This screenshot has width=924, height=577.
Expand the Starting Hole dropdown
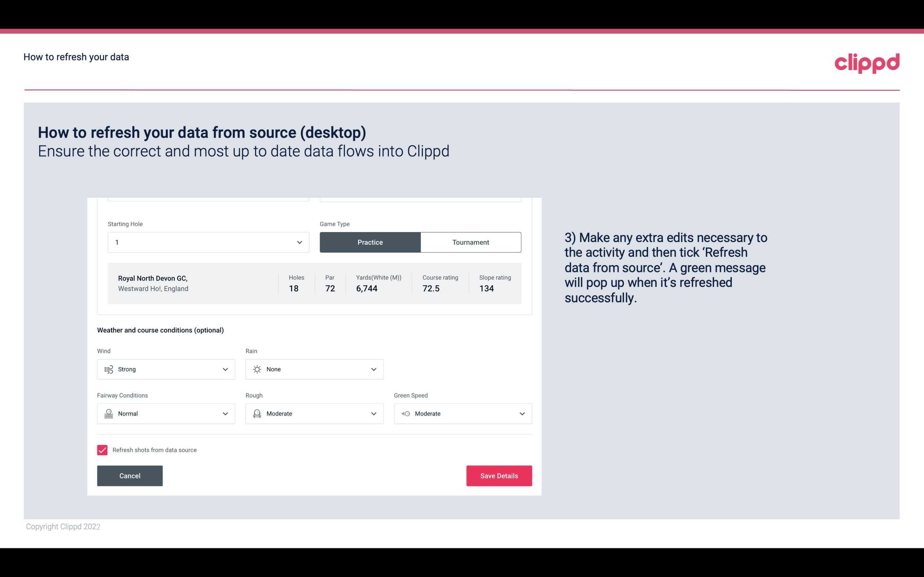tap(299, 242)
